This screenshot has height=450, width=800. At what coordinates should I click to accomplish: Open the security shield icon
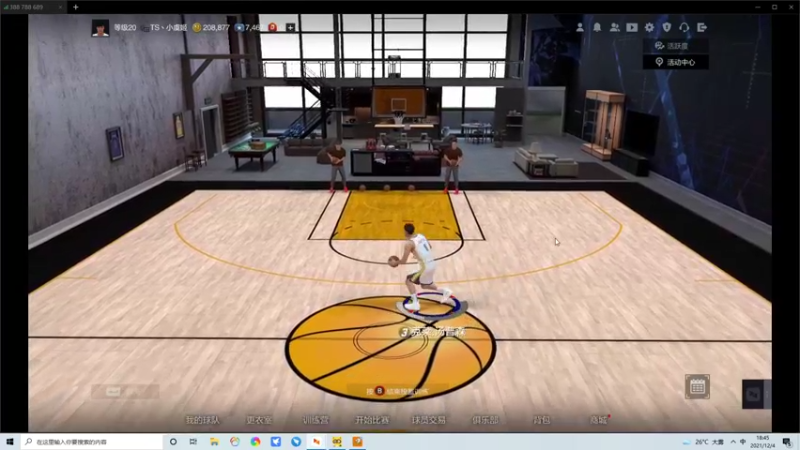coord(667,28)
